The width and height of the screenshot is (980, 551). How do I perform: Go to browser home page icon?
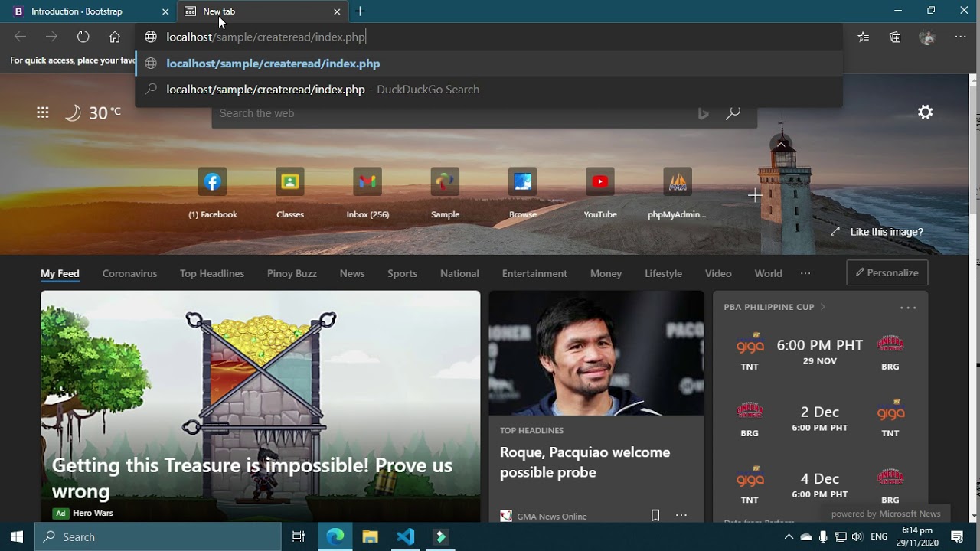[x=115, y=37]
